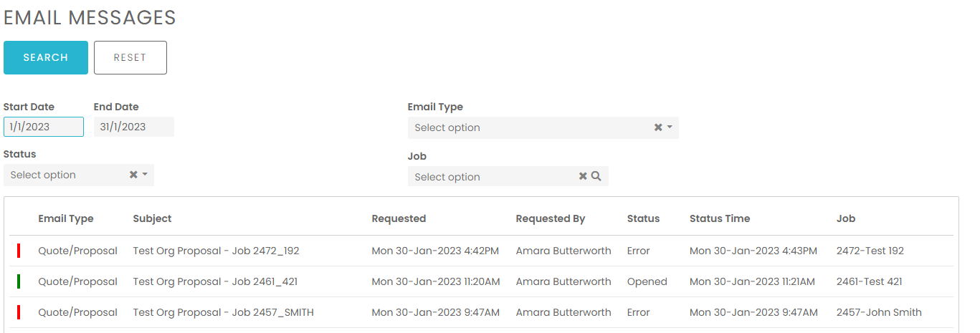Click green status bar on Job 2461_421 row
Screen dimensions: 980x333
click(x=19, y=281)
